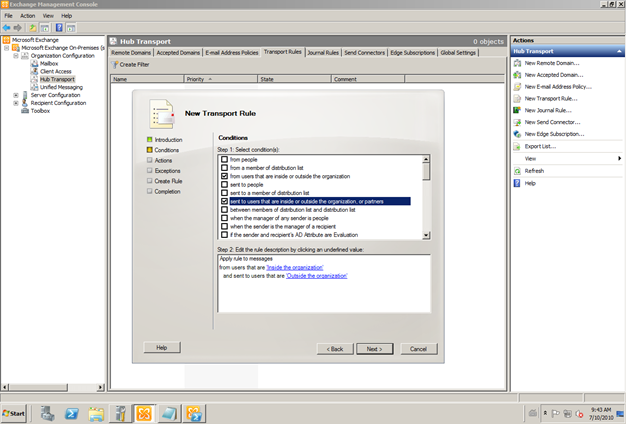The height and width of the screenshot is (424, 626).
Task: Click the New Edge Subscription action icon
Action: click(517, 134)
